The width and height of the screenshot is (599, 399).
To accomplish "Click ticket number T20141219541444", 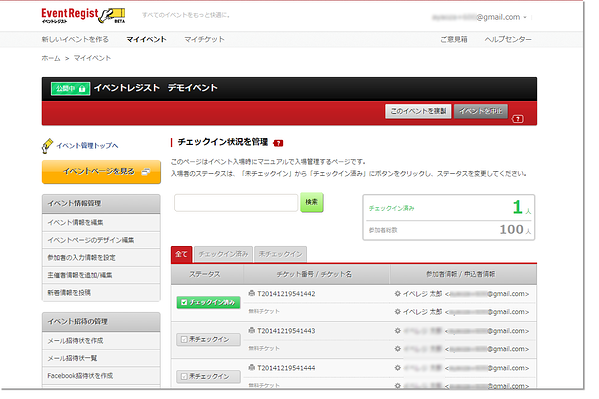I will [286, 368].
